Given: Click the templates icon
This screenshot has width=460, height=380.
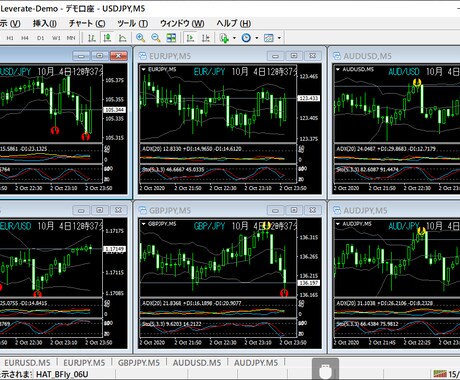Looking at the screenshot, I should pos(269,38).
